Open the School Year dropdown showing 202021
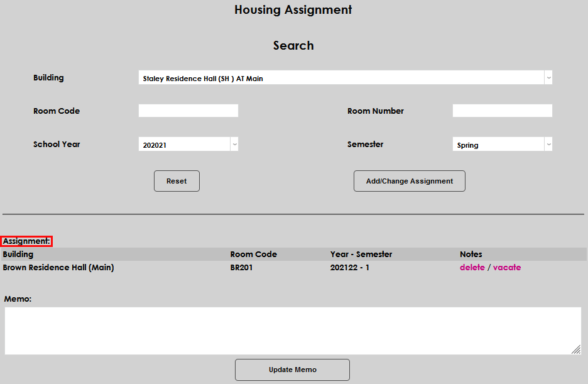The image size is (588, 384). point(188,144)
